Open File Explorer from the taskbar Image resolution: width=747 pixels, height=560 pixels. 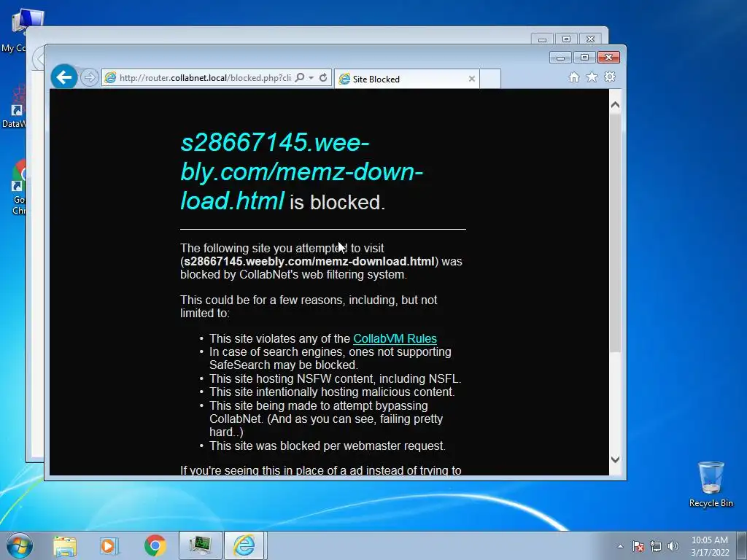point(65,545)
